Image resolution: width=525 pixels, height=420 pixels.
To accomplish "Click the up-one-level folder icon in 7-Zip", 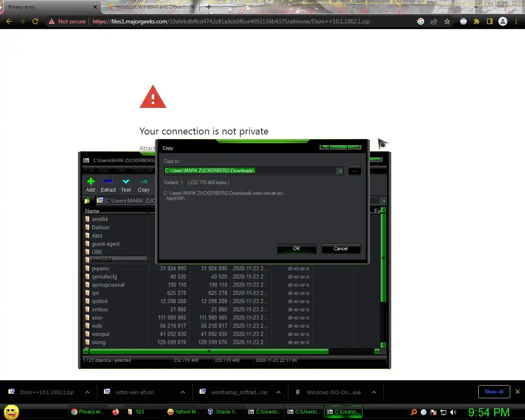I will 87,201.
